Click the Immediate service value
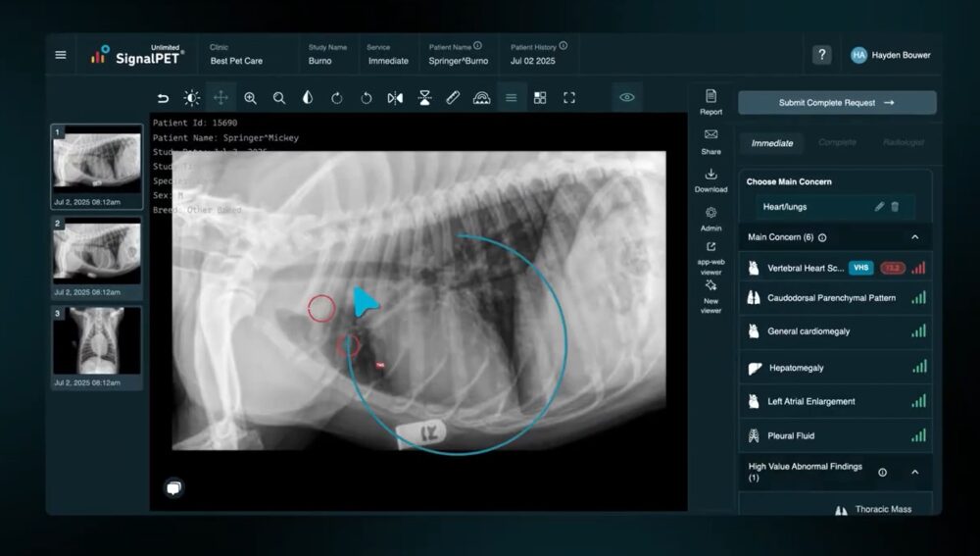The image size is (980, 556). coord(388,61)
